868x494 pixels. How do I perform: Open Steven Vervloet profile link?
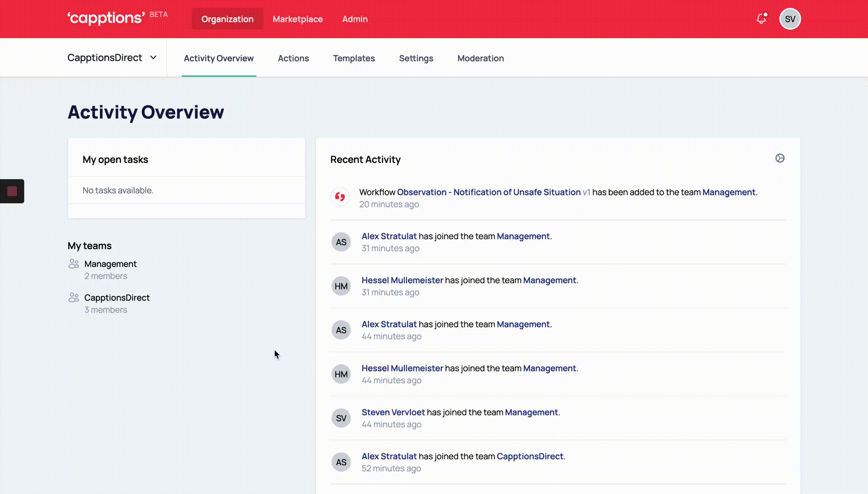pyautogui.click(x=393, y=412)
